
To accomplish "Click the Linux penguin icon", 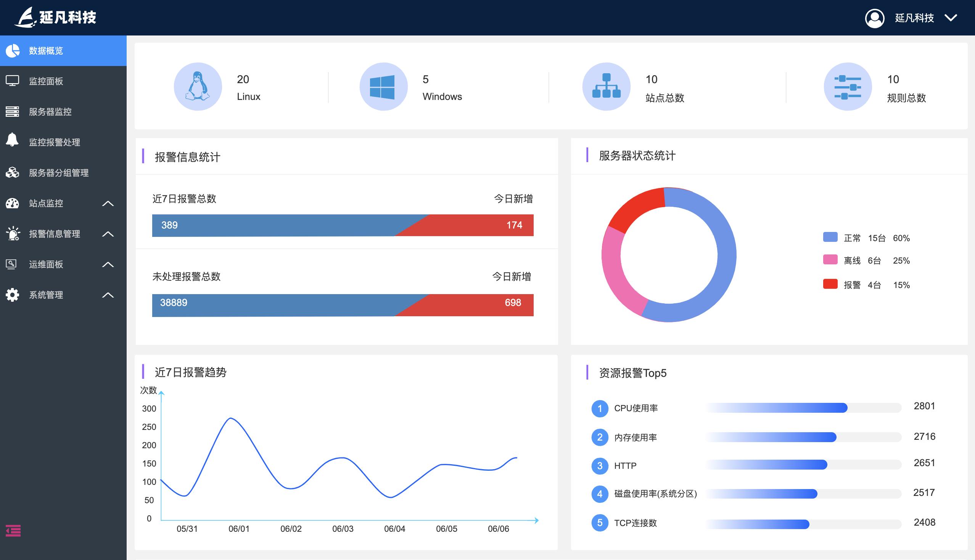I will coord(198,87).
